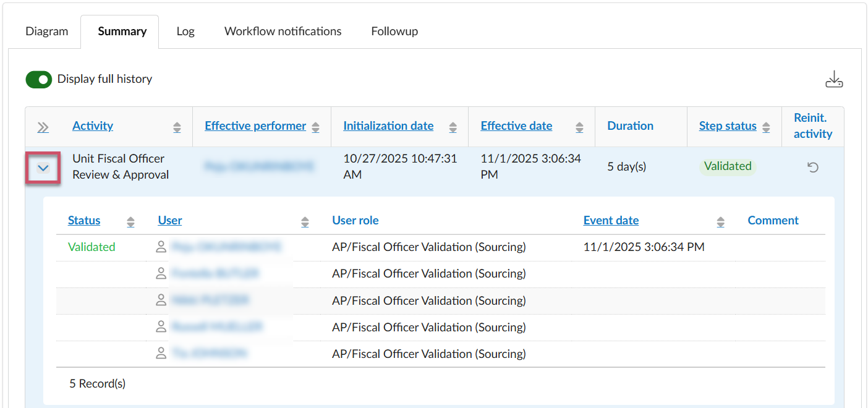This screenshot has width=868, height=408.
Task: Click the 10/27/2025 10:47:31 AM initialization date
Action: pos(400,167)
